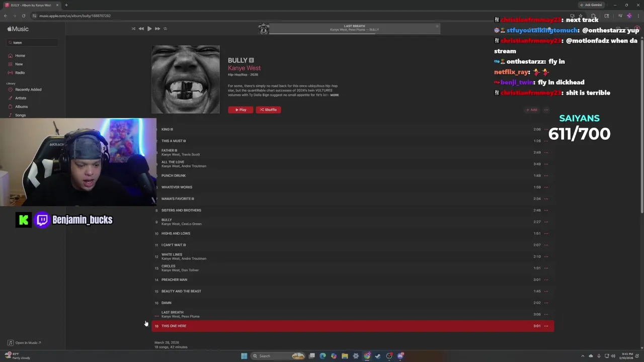The width and height of the screenshot is (644, 362).
Task: Select the ALL THE LOVE track
Action: coord(353,164)
